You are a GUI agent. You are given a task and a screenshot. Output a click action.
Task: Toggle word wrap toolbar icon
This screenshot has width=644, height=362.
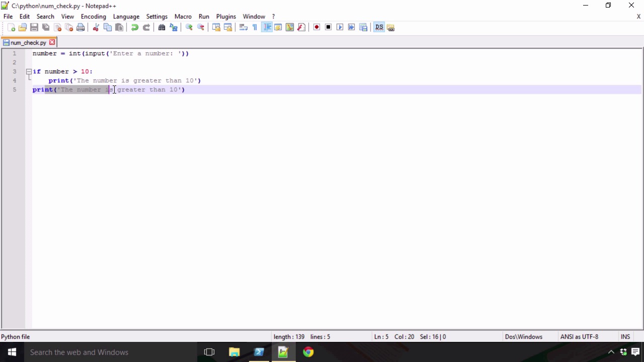(243, 27)
